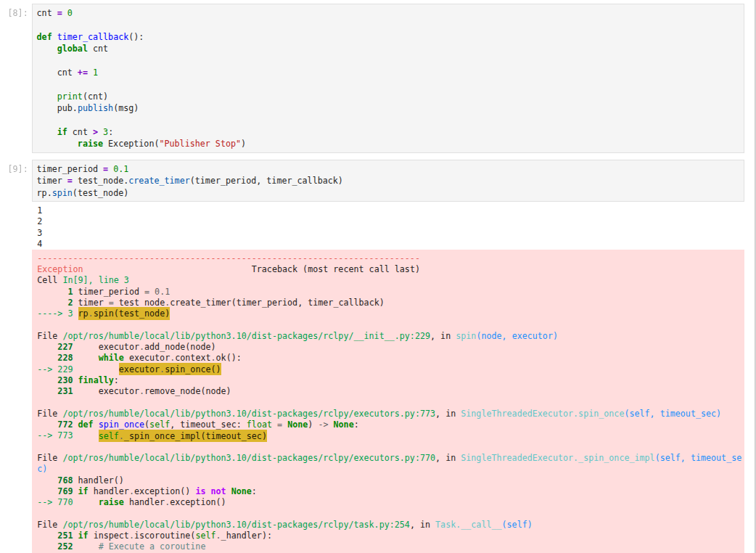This screenshot has width=756, height=553.
Task: Click the raise Exception("Publisher Stop") line
Action: 162,144
